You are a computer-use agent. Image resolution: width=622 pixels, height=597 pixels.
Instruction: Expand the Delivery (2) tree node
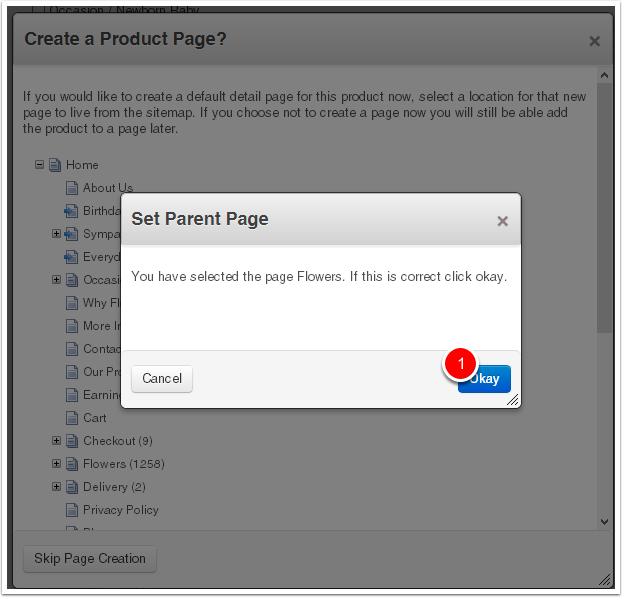coord(57,487)
